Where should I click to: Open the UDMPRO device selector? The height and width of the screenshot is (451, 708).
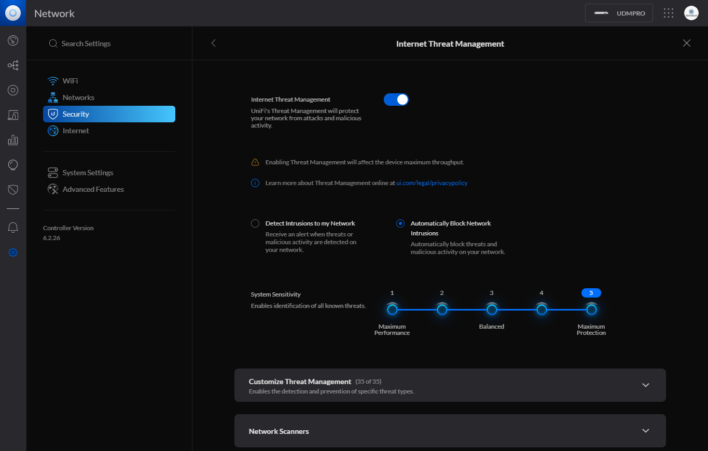618,13
